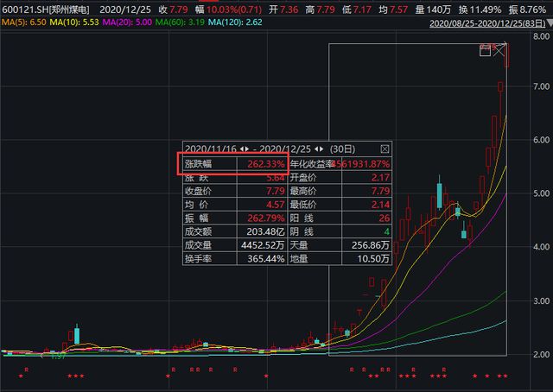Click the 幅 10.03%(0.71) change value
This screenshot has width=553, height=392.
(x=228, y=9)
